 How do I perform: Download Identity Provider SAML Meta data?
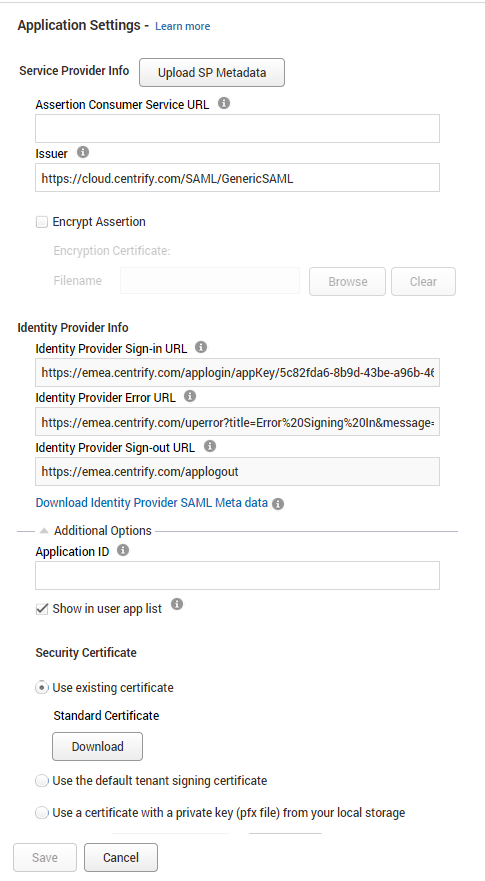[x=152, y=502]
